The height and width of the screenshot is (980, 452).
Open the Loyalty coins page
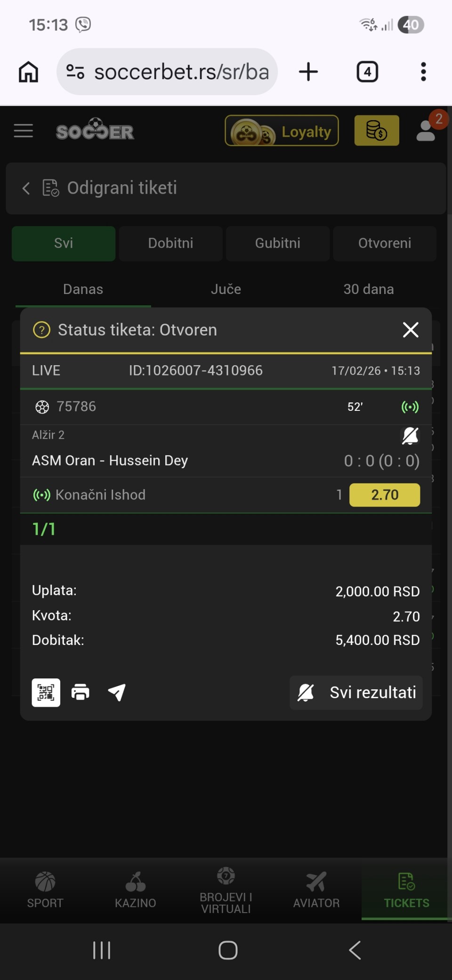282,131
